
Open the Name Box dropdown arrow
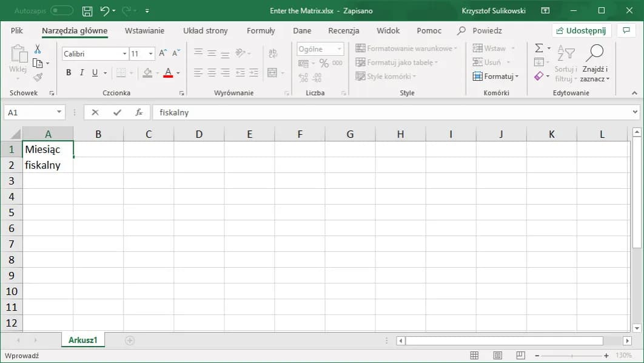point(59,112)
